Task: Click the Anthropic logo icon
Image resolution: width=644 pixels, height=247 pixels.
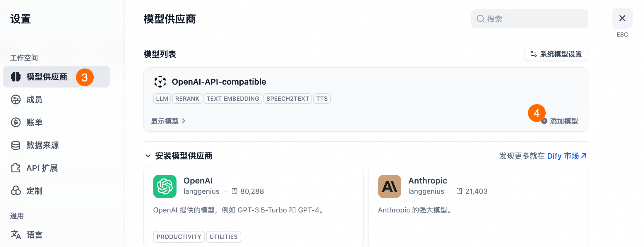Action: (390, 186)
